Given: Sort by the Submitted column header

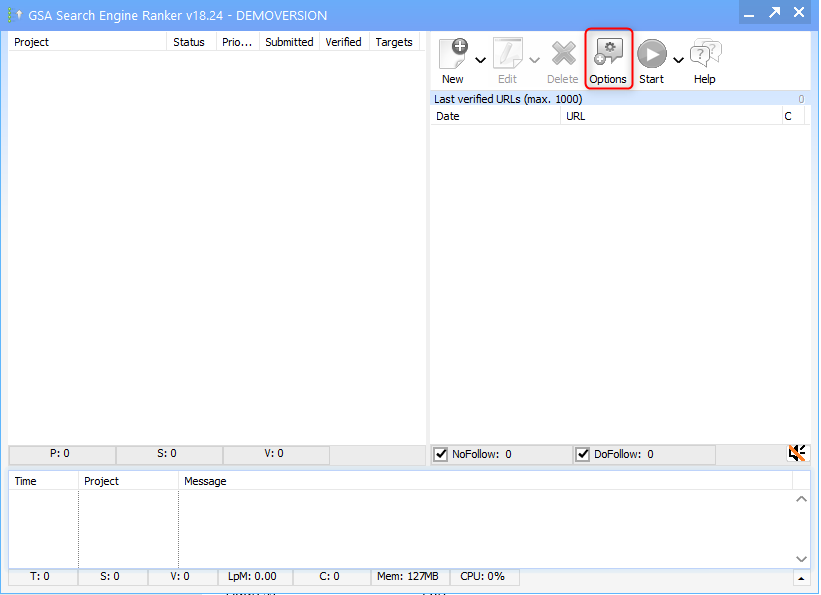Looking at the screenshot, I should 289,42.
